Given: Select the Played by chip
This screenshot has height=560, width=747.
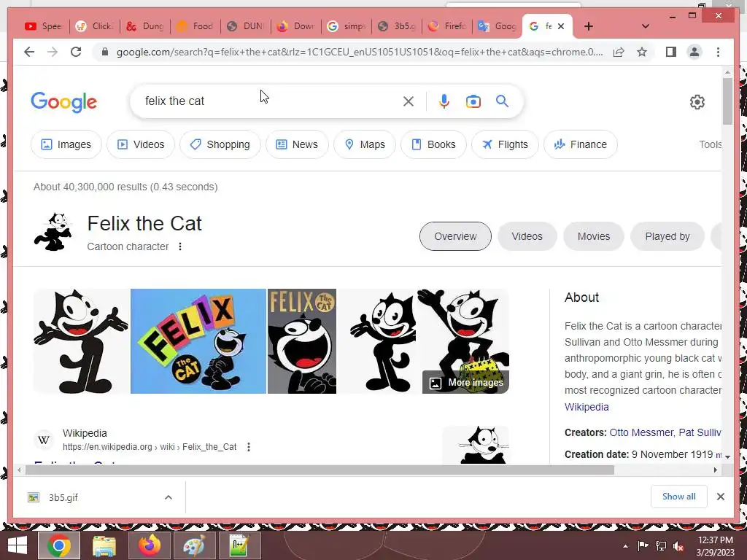Looking at the screenshot, I should click(667, 236).
